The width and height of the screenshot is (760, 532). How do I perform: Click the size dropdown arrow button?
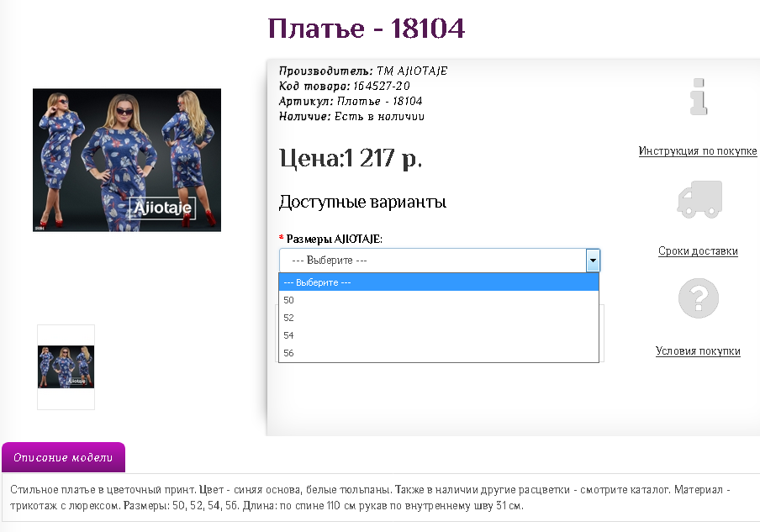(x=593, y=261)
